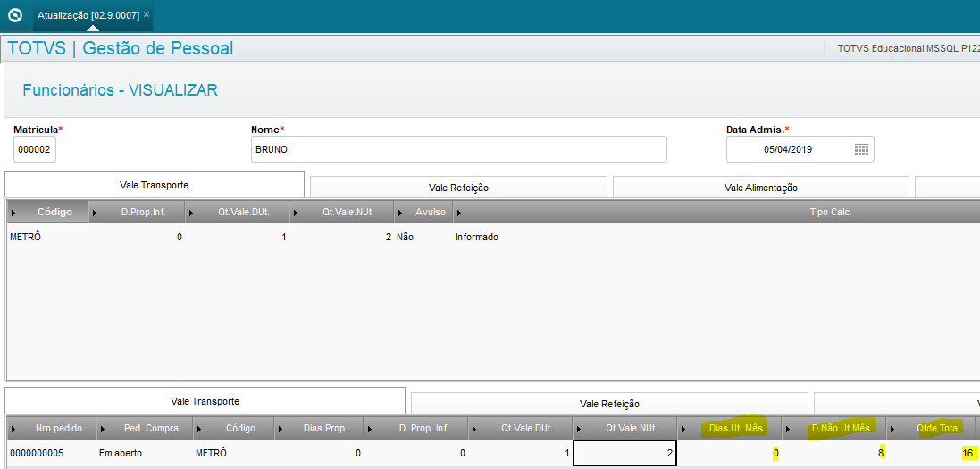Click arrow beside lower Qt.Vale NUt. header
This screenshot has width=980, height=469.
pyautogui.click(x=579, y=429)
